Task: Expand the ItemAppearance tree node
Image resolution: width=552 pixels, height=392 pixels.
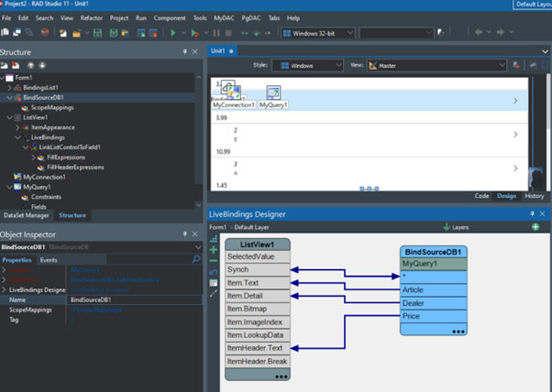Action: point(17,127)
